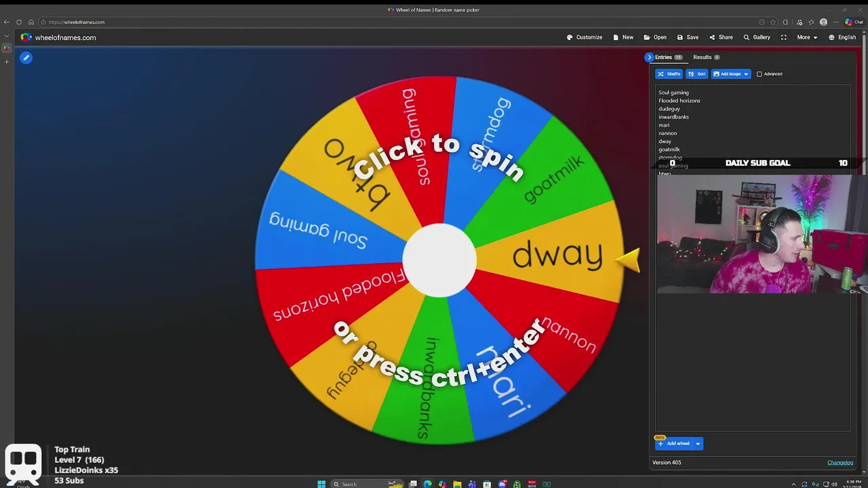Open the favorites list icon
The width and height of the screenshot is (868, 488).
coord(811,22)
